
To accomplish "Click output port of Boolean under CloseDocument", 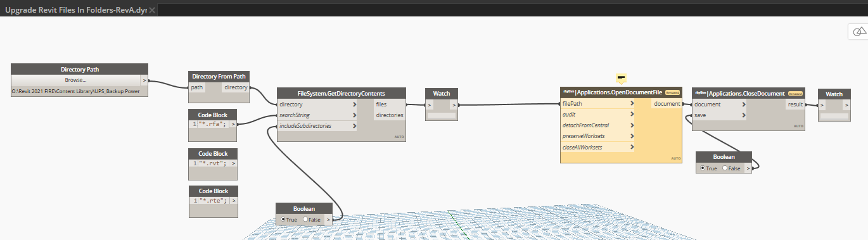I will click(748, 168).
